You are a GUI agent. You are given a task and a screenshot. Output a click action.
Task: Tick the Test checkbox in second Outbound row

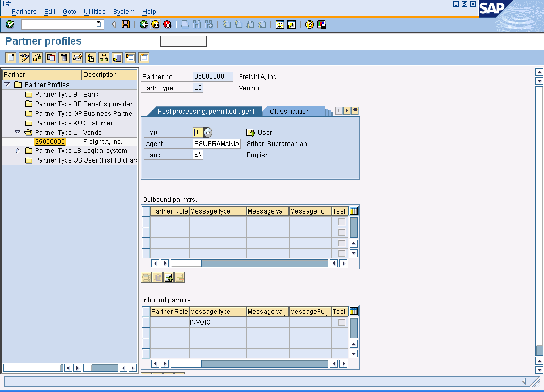pos(342,233)
